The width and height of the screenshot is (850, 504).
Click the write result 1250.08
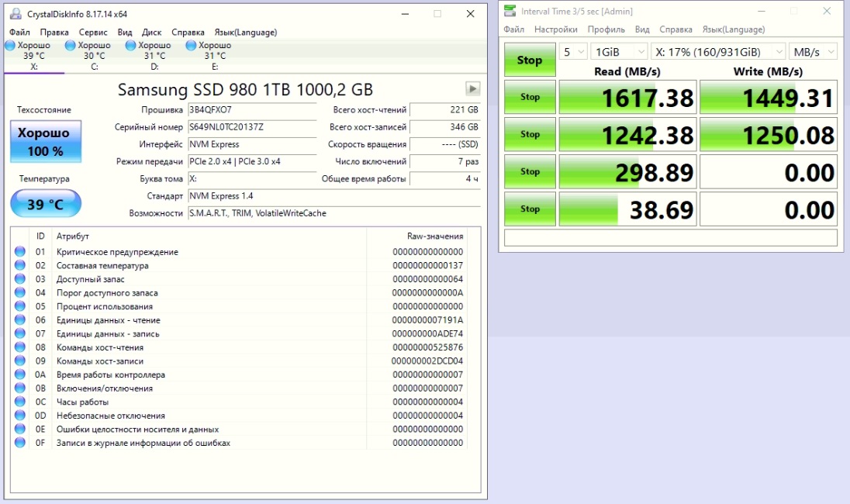(x=769, y=135)
